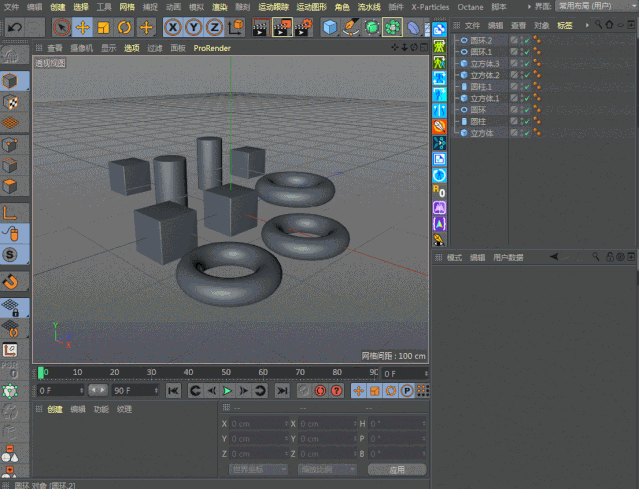This screenshot has width=639, height=489.
Task: Toggle the X axis lock
Action: [173, 28]
